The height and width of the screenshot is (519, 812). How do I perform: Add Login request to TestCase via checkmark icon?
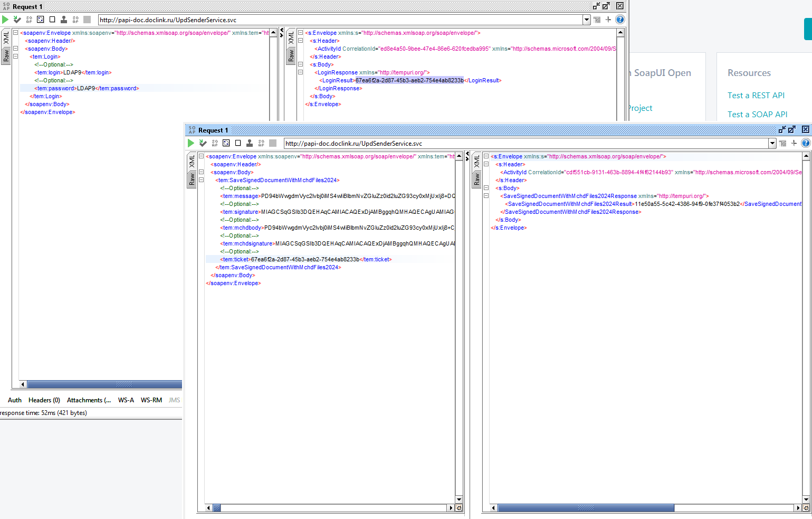coord(17,20)
